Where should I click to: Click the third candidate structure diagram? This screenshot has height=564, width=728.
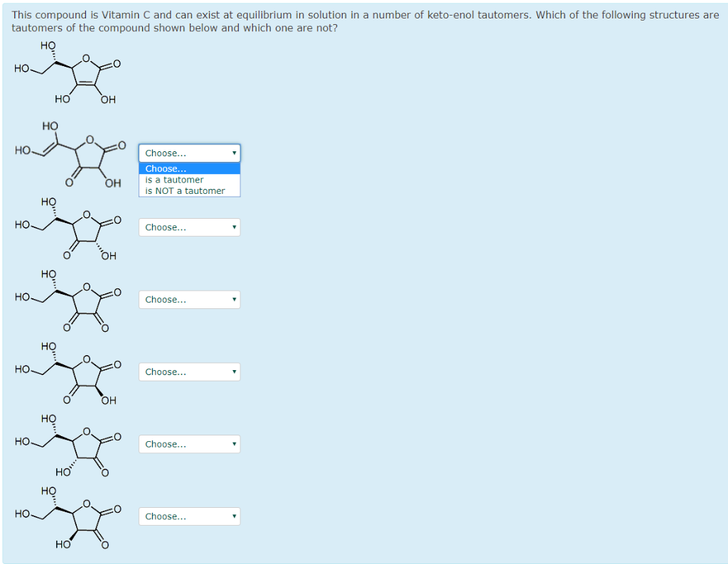click(68, 298)
